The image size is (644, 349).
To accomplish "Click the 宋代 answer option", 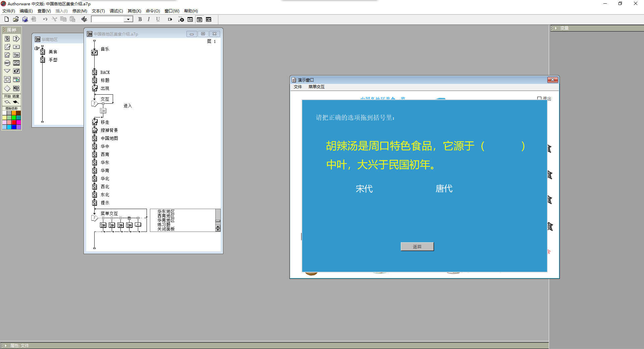I will pos(364,189).
